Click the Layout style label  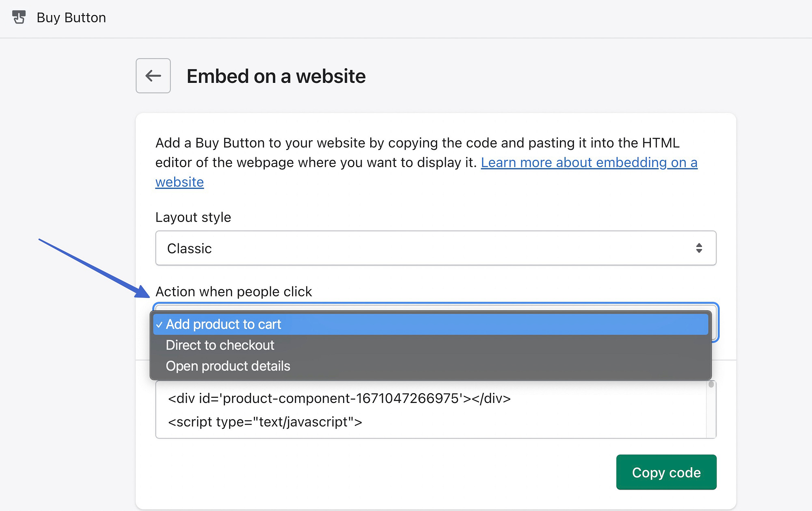click(x=192, y=217)
